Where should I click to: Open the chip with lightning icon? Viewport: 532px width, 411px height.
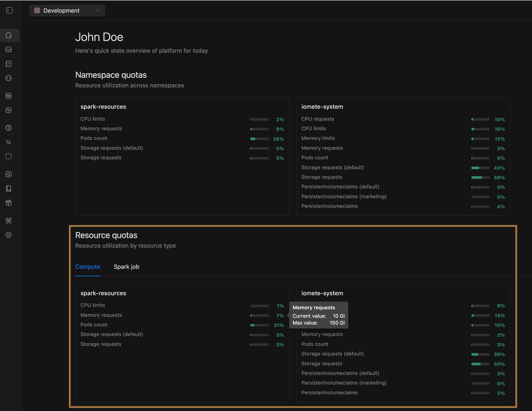9,128
